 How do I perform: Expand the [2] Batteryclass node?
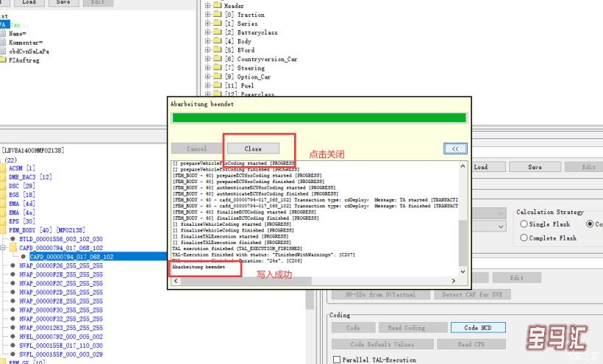(207, 32)
